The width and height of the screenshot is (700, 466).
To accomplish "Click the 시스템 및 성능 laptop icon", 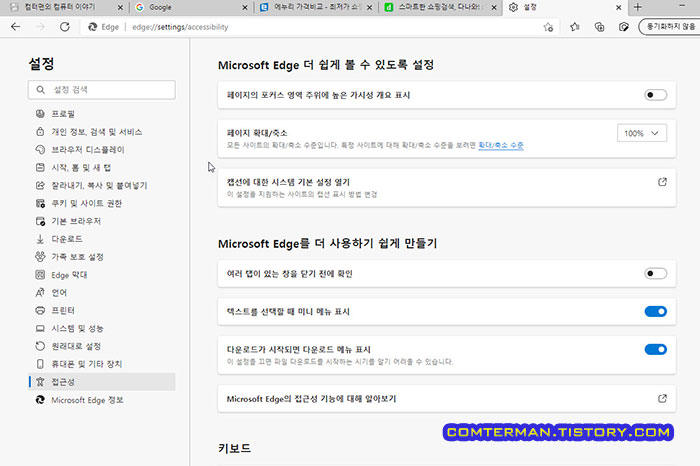I will [x=40, y=328].
